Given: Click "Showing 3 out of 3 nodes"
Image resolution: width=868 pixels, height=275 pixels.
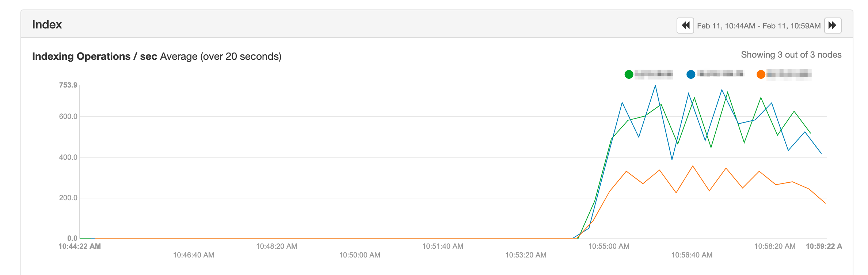Looking at the screenshot, I should (791, 55).
